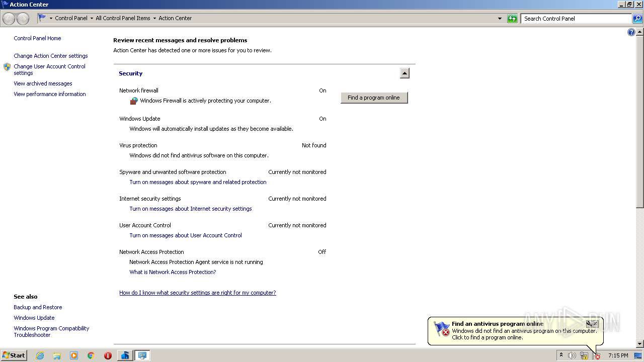This screenshot has width=644, height=362.
Task: Close the antivirus balloon notification
Action: click(596, 324)
